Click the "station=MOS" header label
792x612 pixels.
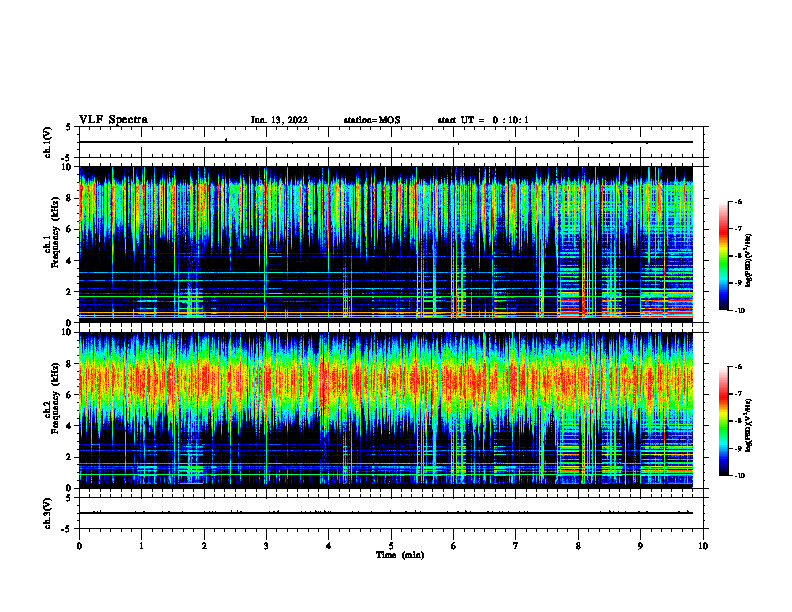pyautogui.click(x=372, y=120)
